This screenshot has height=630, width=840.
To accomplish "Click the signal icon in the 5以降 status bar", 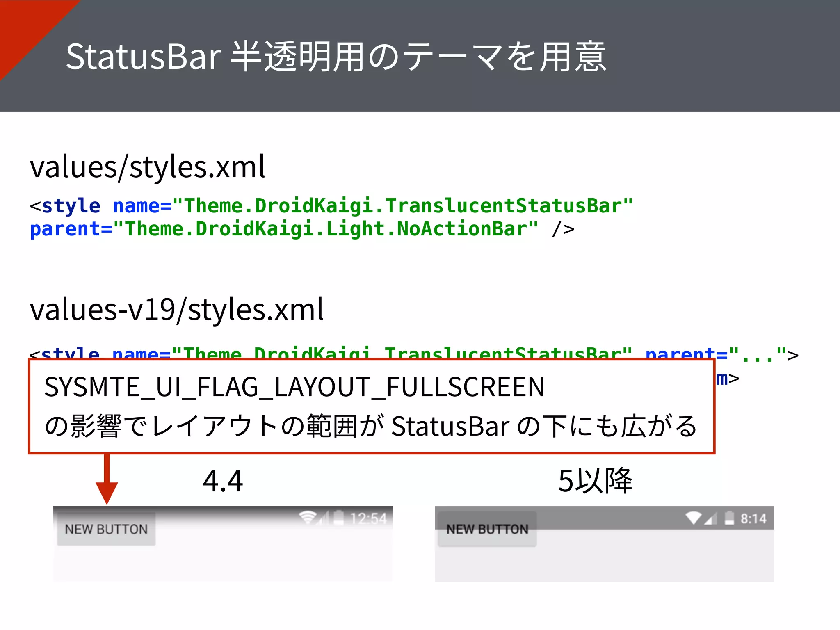I will [711, 519].
